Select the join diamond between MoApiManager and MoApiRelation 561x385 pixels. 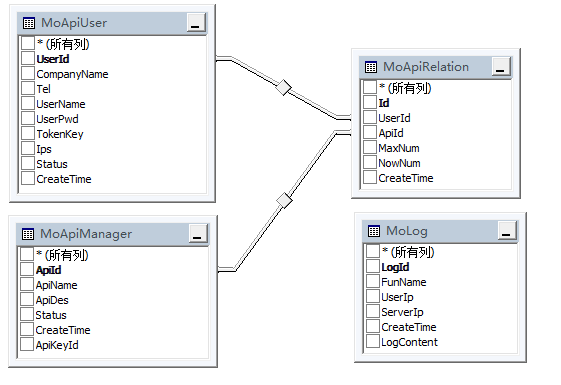[x=284, y=200]
